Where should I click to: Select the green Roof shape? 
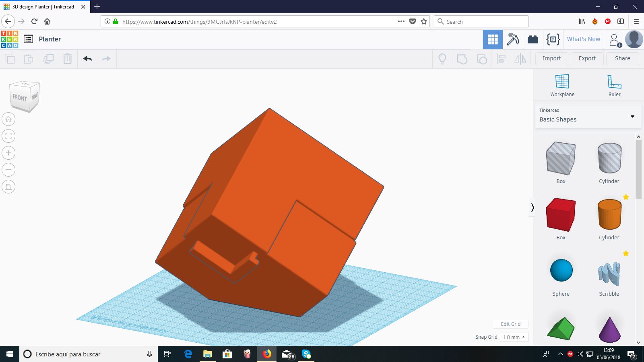coord(561,328)
